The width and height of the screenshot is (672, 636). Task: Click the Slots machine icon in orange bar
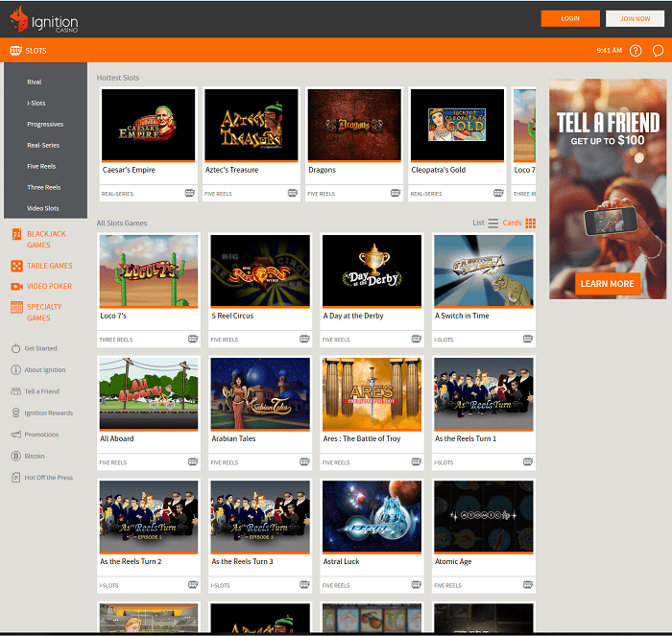pyautogui.click(x=16, y=51)
